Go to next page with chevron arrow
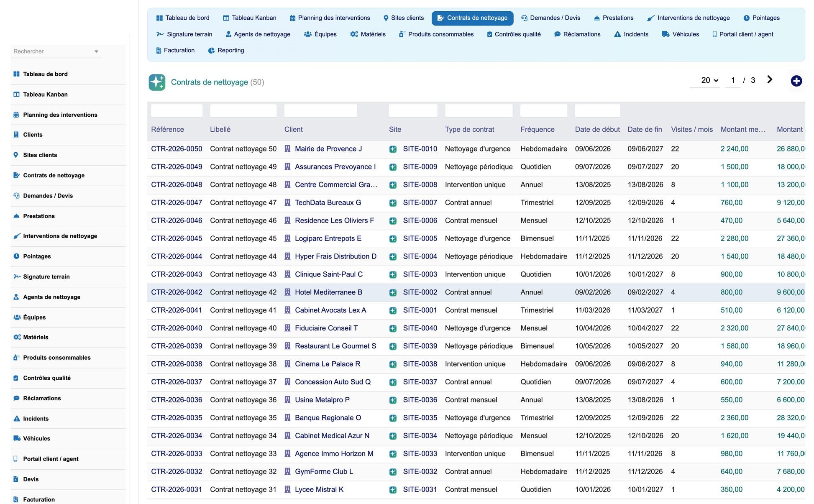 coord(770,79)
